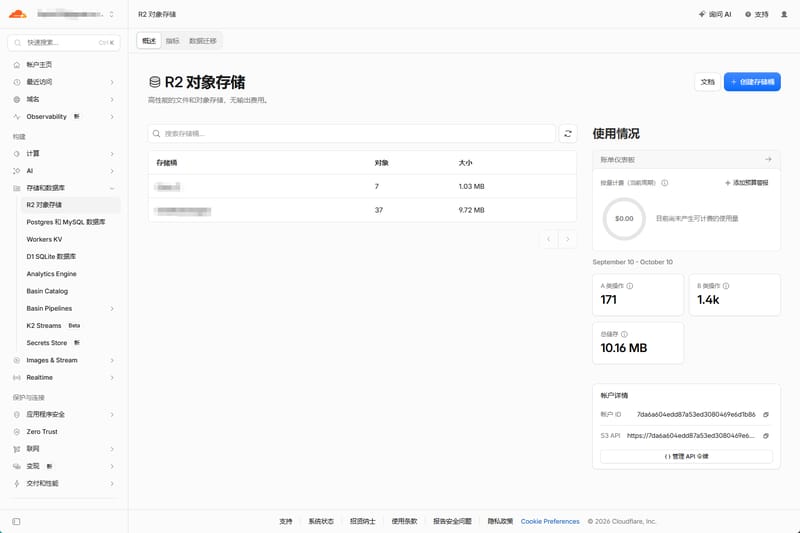
Task: Expand the 应用程序安全 section chevron
Action: coord(112,415)
